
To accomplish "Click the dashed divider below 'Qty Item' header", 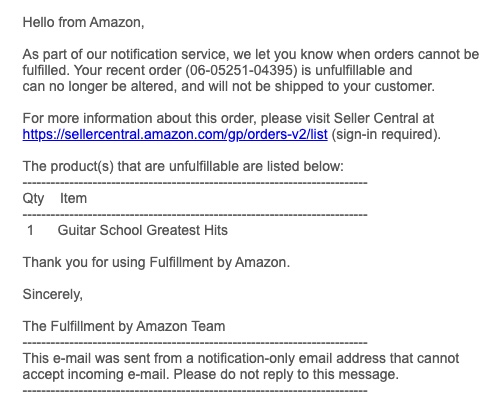I will 195,215.
